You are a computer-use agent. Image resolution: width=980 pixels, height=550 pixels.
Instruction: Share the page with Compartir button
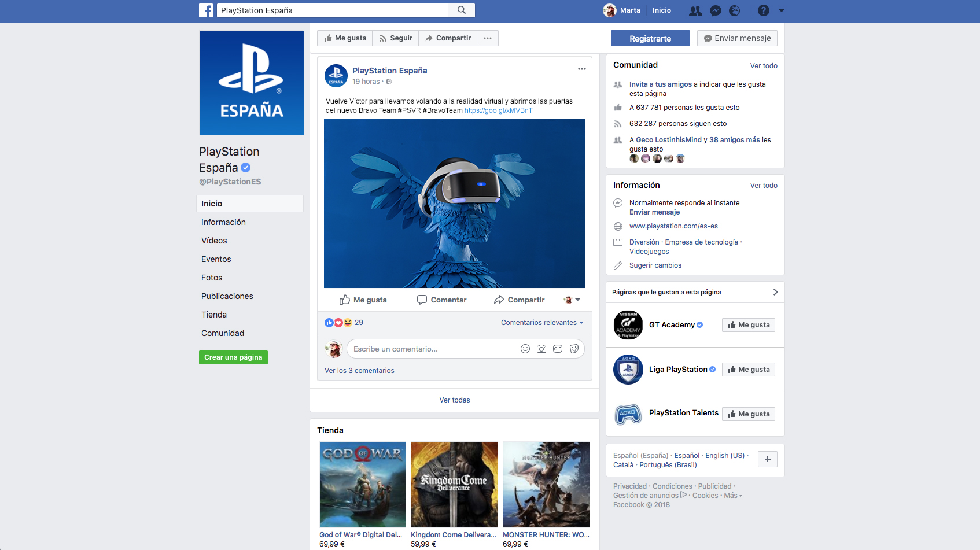[x=448, y=38]
